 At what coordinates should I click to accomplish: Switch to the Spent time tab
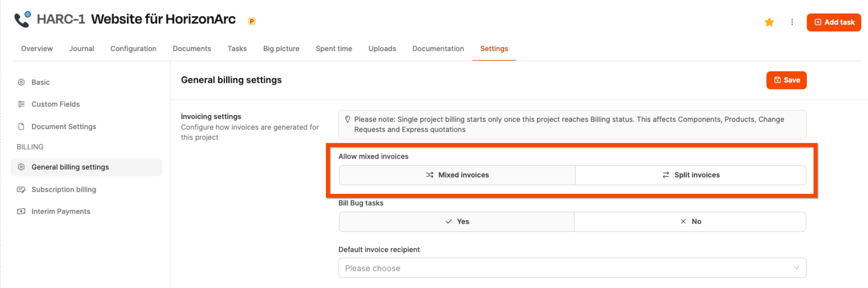tap(334, 49)
